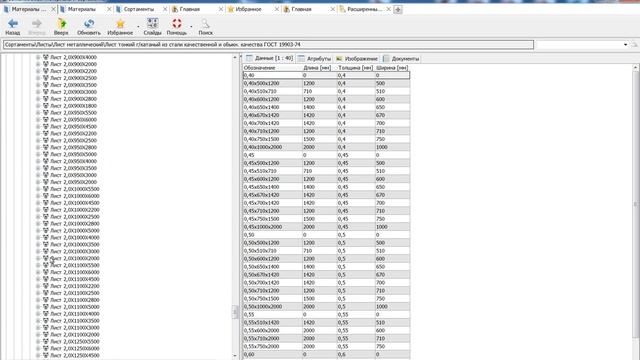Select the 0,45x750x1500 table cell
This screenshot has width=640, height=360.
point(273,219)
